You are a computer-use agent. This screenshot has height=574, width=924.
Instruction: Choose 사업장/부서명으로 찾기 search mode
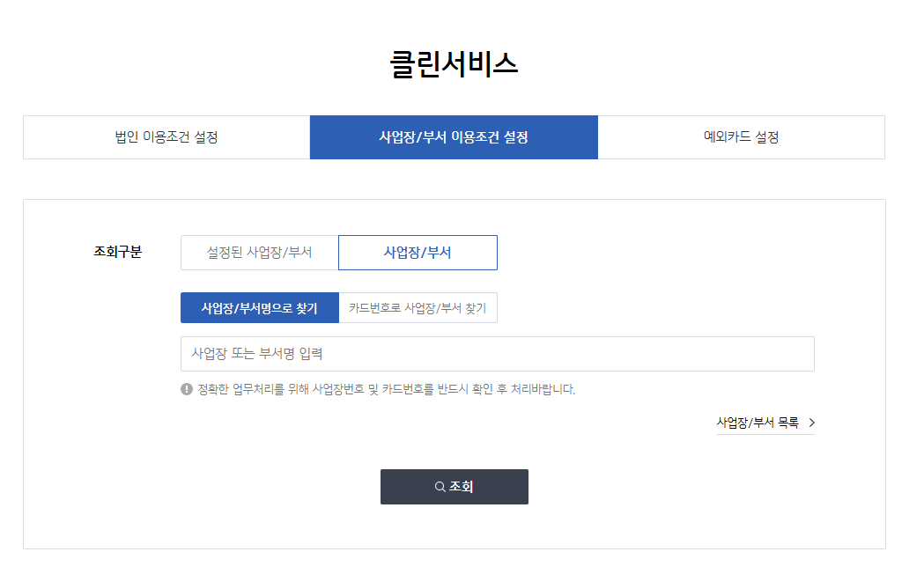pyautogui.click(x=259, y=308)
